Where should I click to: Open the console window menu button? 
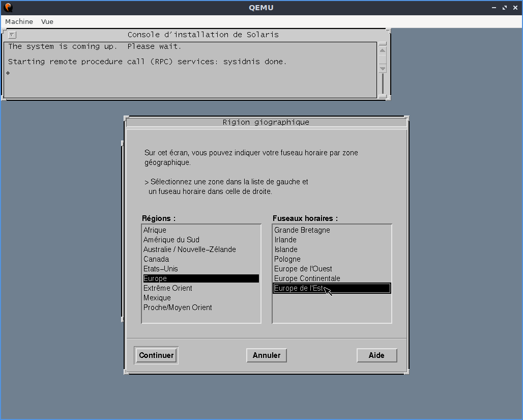[x=12, y=35]
